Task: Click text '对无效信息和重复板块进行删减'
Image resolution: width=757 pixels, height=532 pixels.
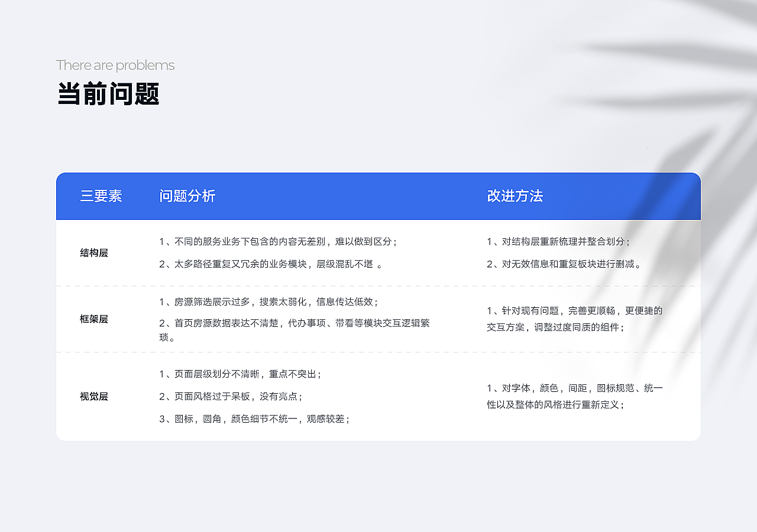Action: 568,264
